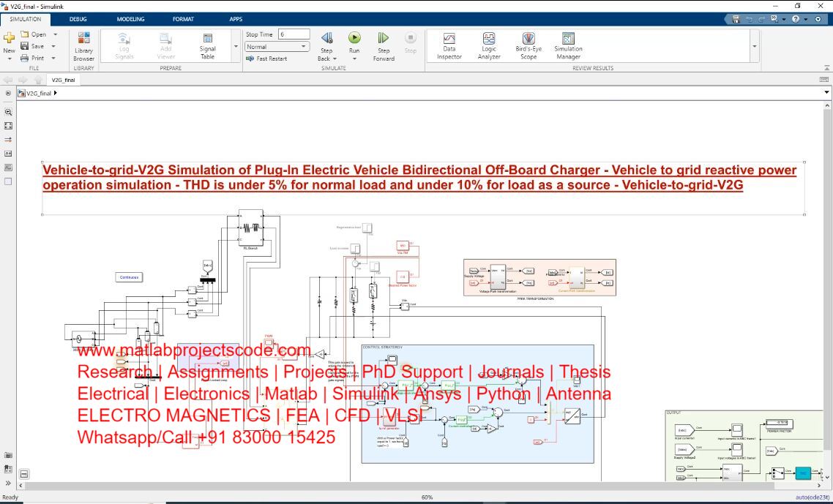Viewport: 833px width, 504px height.
Task: Click Zoom tool in left palette
Action: (8, 112)
